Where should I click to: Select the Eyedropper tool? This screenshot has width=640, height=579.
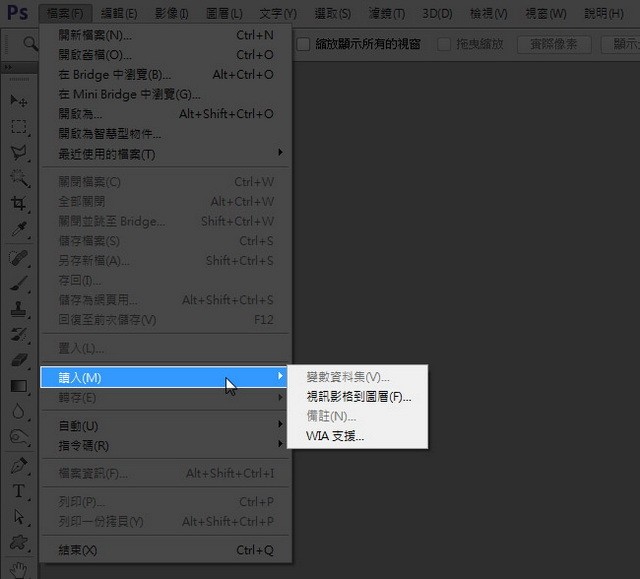pos(19,229)
